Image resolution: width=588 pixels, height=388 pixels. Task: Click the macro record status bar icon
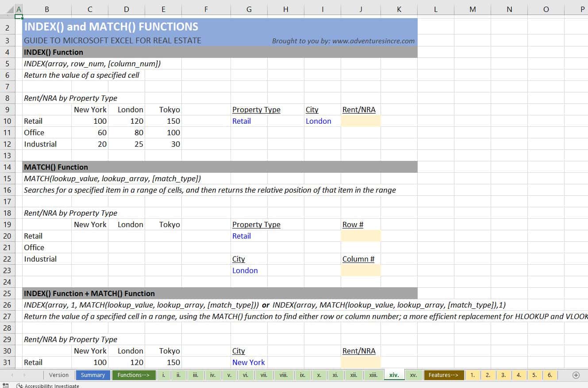pyautogui.click(x=5, y=385)
